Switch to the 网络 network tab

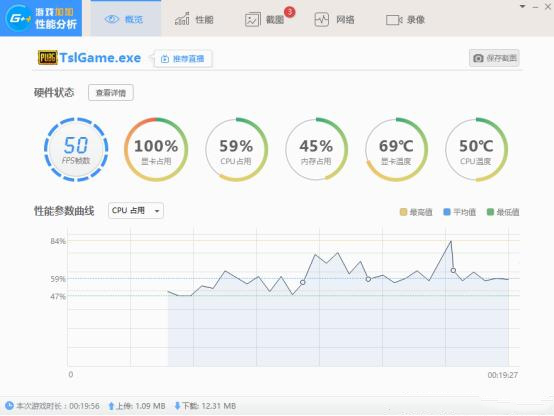click(334, 19)
